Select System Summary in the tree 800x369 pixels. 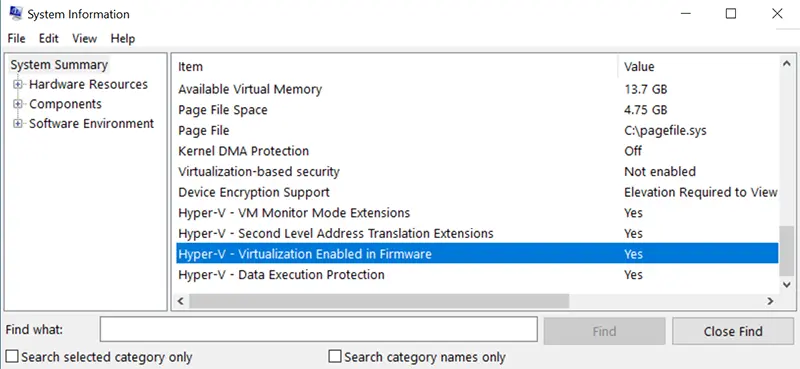tap(59, 65)
